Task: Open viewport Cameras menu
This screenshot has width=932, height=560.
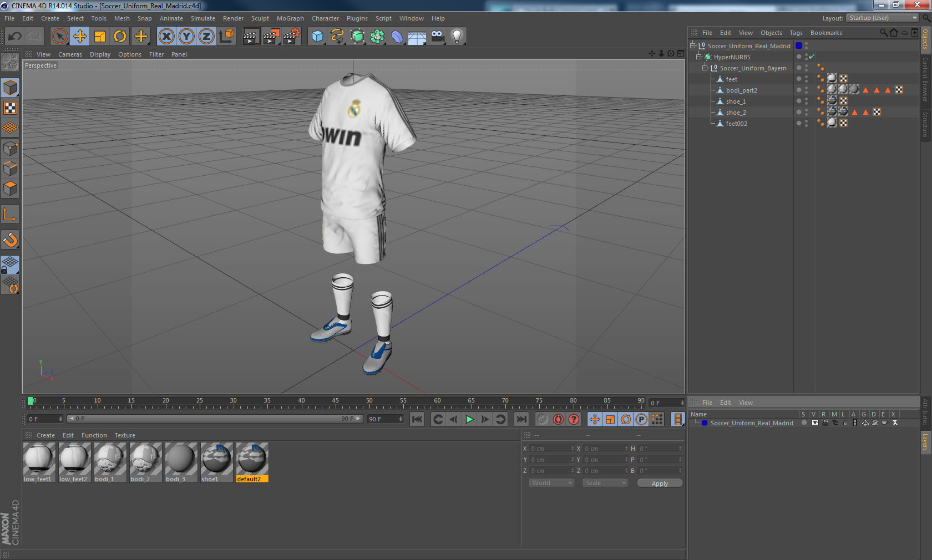Action: pos(70,54)
